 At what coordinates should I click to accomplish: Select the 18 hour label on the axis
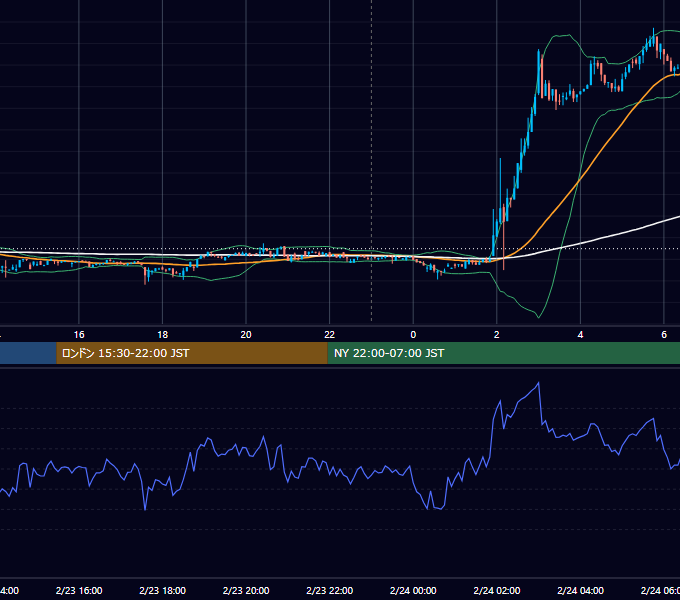coord(163,335)
